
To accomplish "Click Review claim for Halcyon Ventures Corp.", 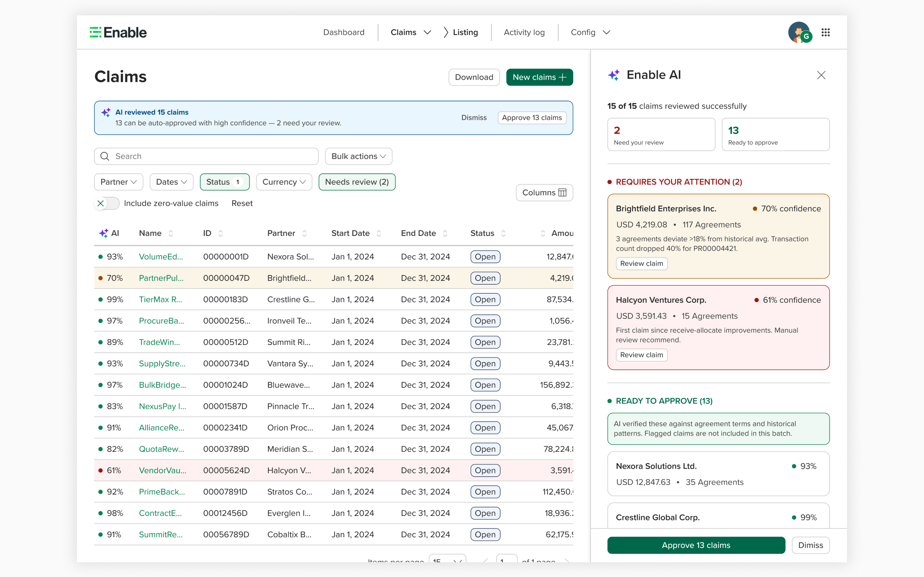I will click(x=641, y=355).
